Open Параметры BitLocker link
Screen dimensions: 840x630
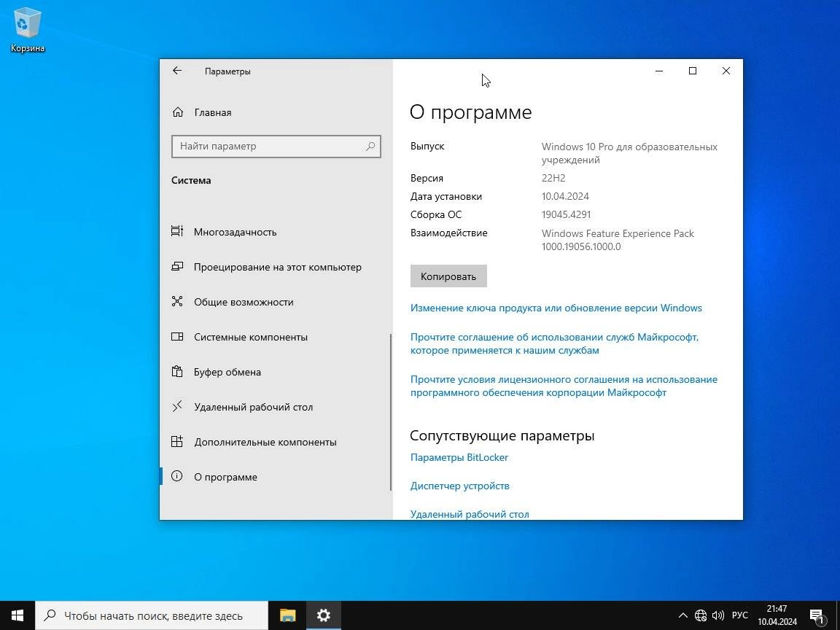[x=459, y=457]
